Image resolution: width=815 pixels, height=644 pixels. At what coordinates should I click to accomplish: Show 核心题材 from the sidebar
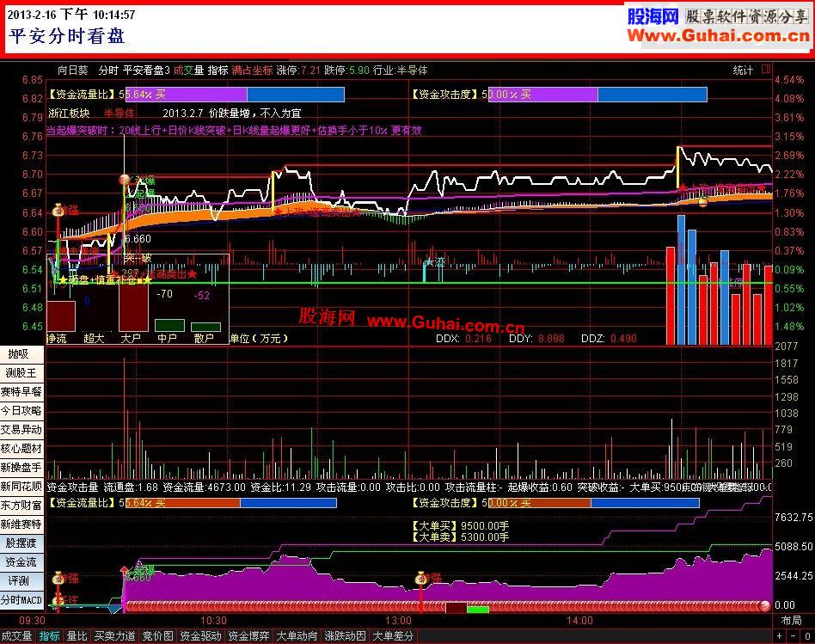[21, 449]
